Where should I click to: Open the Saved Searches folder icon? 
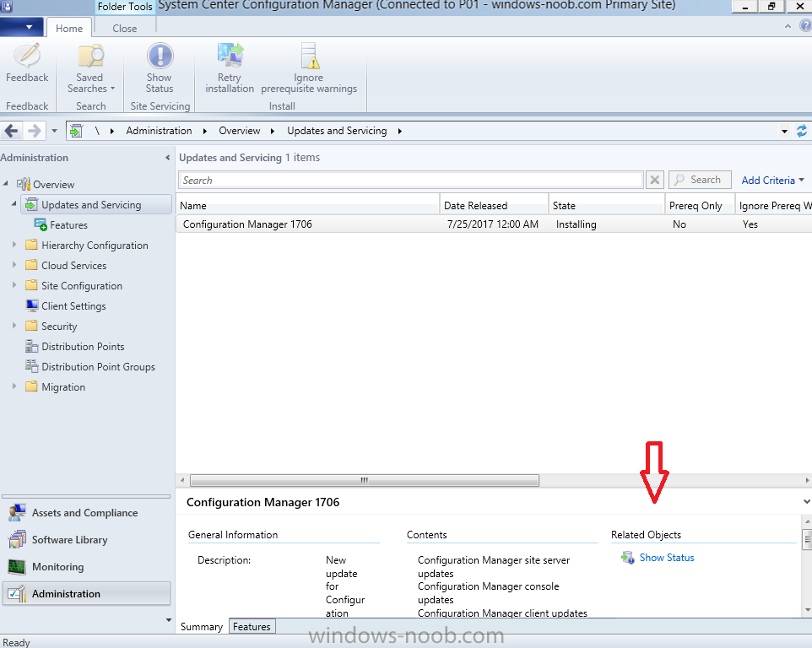90,56
